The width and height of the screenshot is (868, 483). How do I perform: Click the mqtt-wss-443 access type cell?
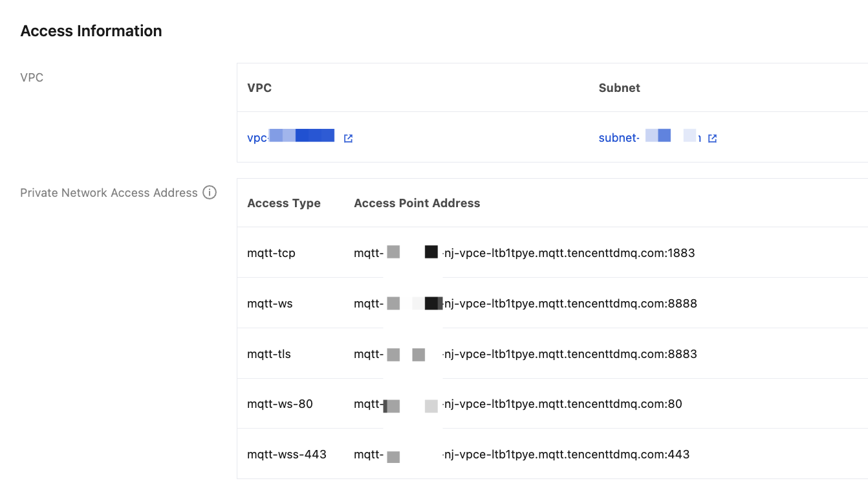click(287, 455)
